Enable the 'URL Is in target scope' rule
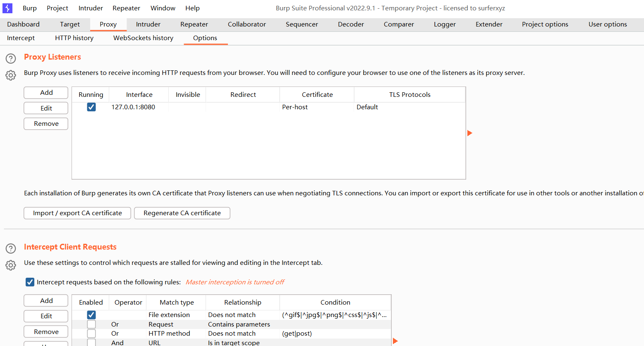The height and width of the screenshot is (346, 644). click(91, 343)
